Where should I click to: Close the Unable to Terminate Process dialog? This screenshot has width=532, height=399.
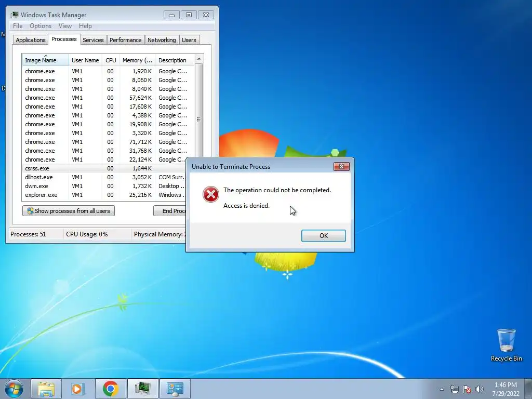tap(341, 166)
